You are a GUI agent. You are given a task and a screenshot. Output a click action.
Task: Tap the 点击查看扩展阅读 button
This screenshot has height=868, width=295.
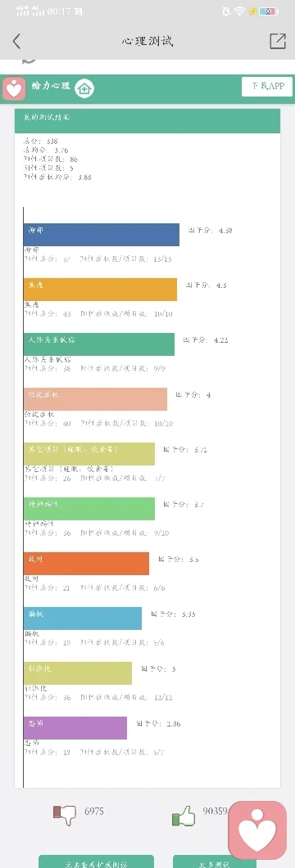click(x=96, y=861)
